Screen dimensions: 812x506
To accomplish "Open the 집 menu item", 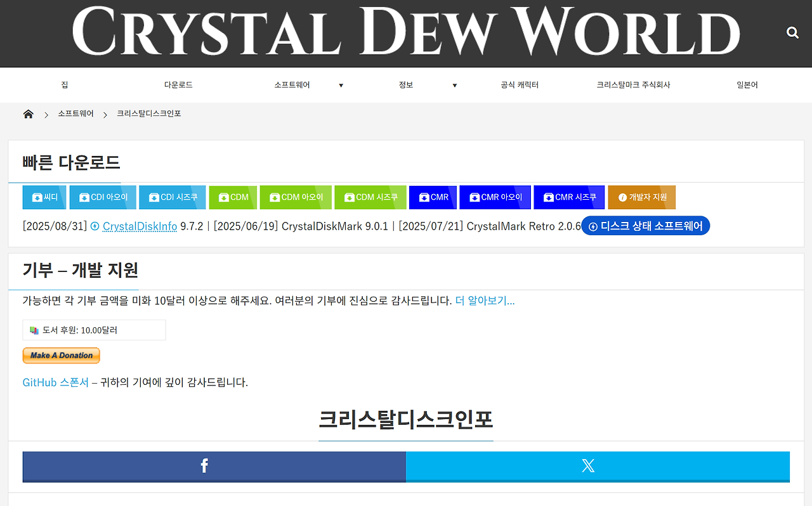I will pos(65,85).
